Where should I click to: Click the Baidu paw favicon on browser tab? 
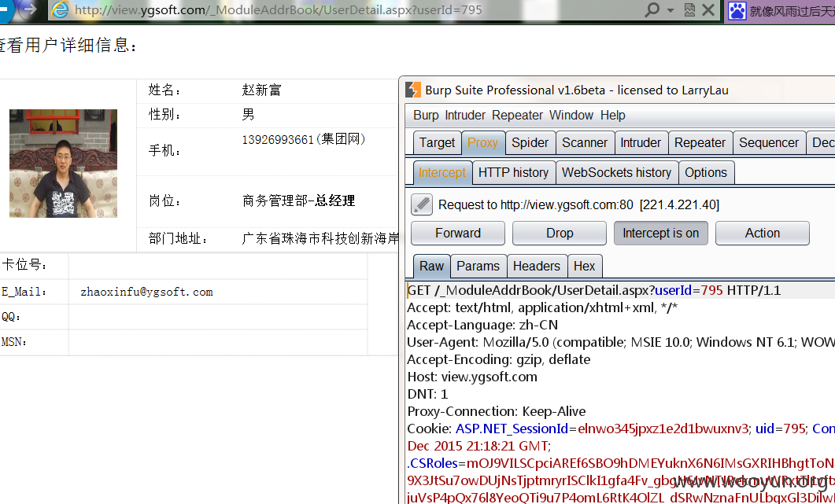coord(737,10)
